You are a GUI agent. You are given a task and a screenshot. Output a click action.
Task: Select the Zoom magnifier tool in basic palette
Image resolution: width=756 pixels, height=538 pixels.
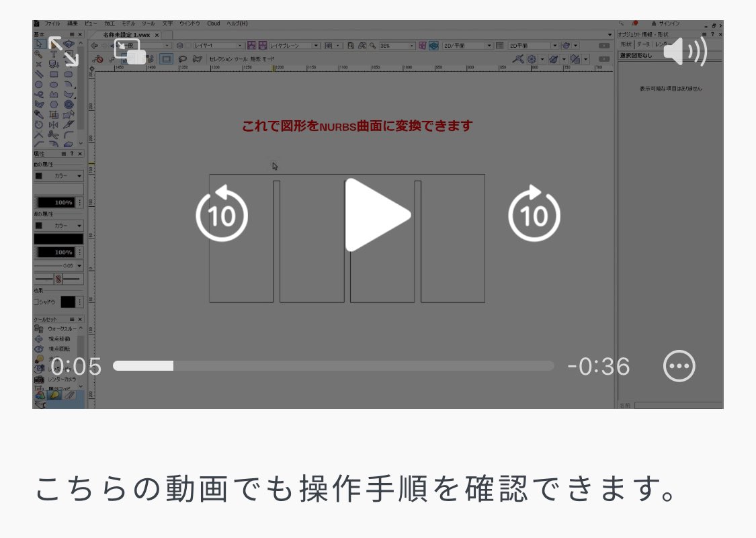coord(38,54)
